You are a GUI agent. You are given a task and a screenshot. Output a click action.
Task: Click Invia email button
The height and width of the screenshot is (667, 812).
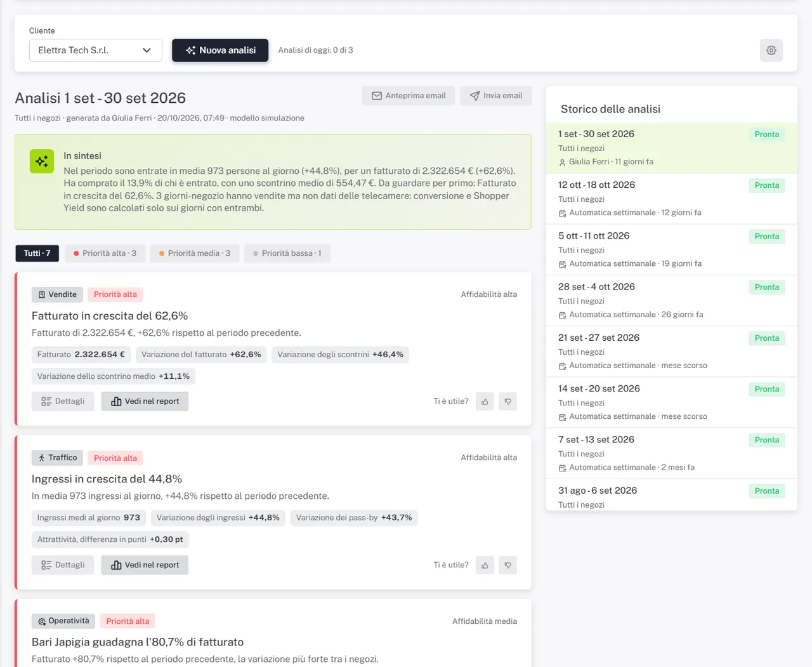click(x=495, y=96)
